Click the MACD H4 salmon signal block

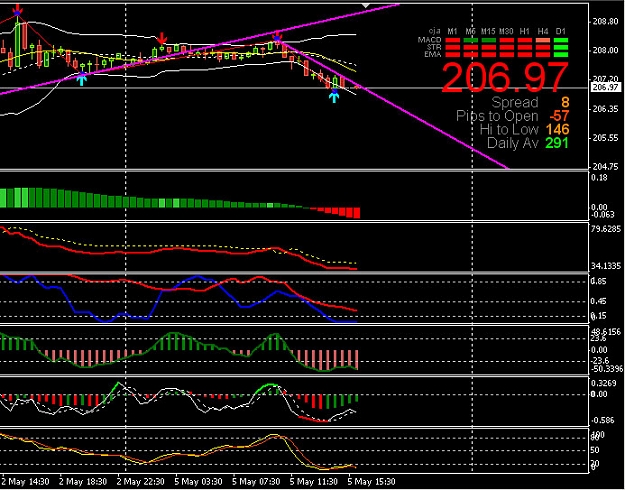[543, 40]
